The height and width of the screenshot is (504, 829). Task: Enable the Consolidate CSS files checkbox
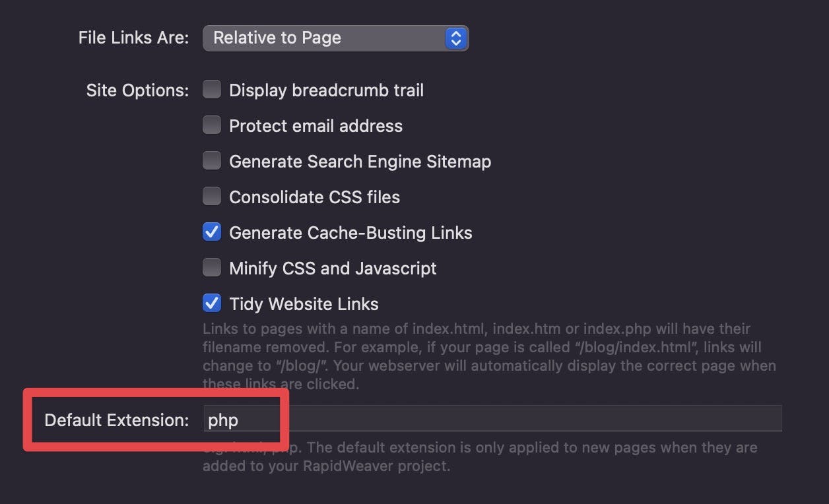[212, 197]
